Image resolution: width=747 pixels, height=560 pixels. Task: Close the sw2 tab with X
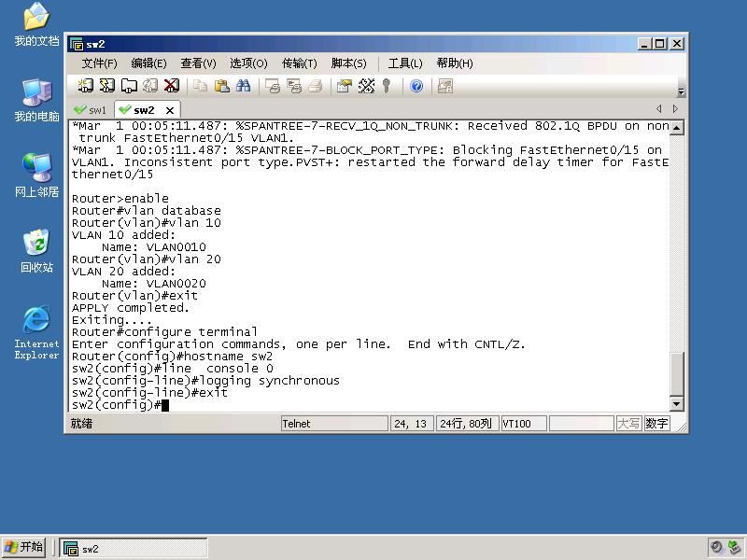pyautogui.click(x=170, y=110)
